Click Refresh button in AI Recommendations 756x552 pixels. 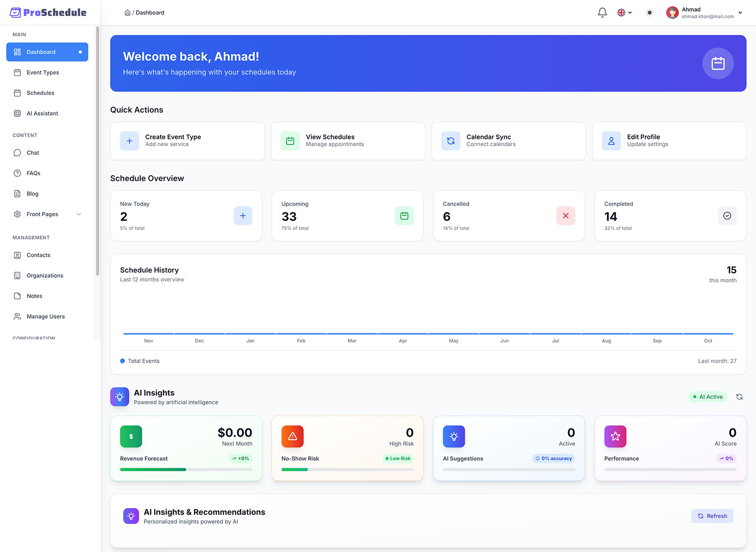pos(712,516)
